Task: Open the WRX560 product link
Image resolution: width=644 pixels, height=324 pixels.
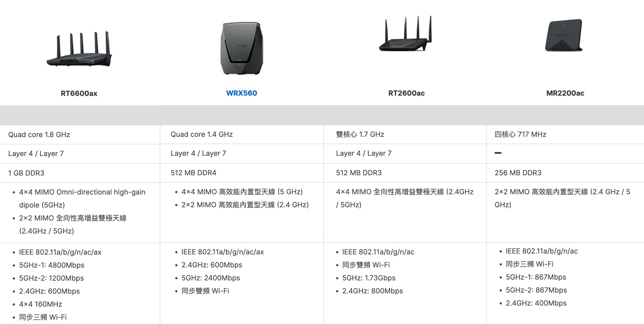Action: pyautogui.click(x=241, y=93)
